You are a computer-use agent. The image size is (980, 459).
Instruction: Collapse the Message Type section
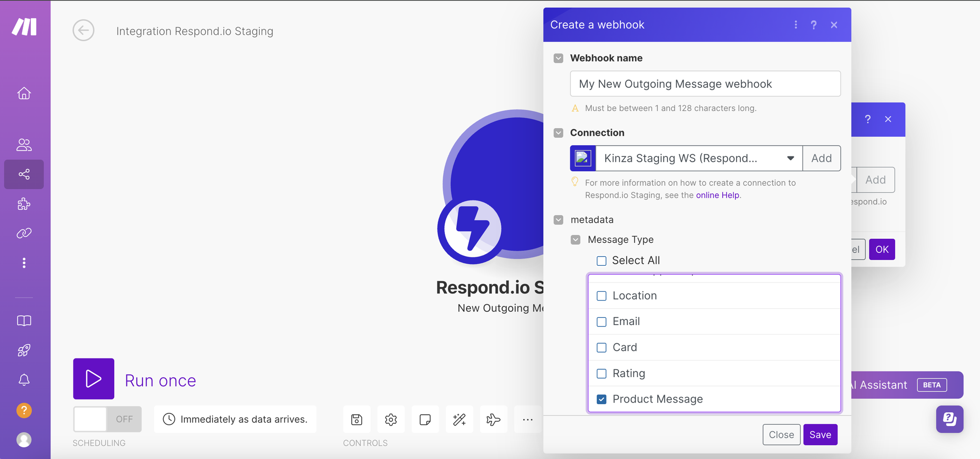point(576,240)
